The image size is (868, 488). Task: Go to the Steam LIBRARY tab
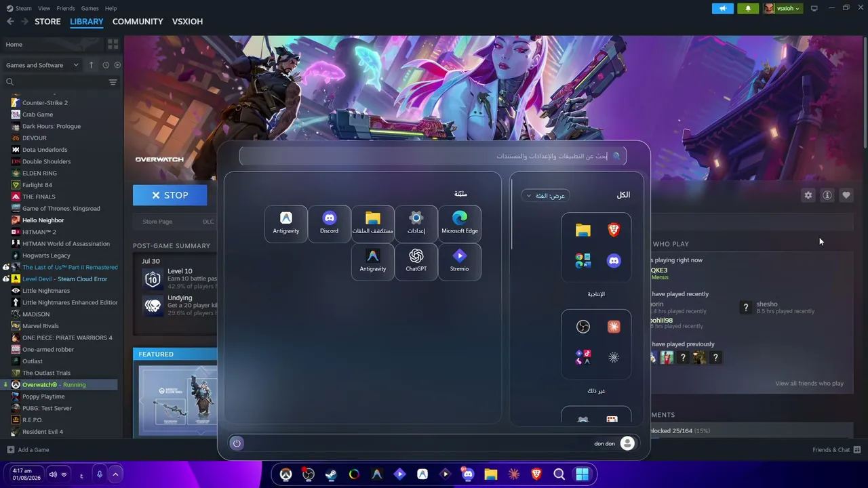tap(87, 22)
